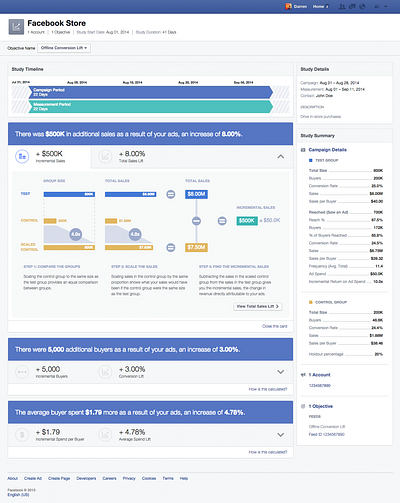Click the Total Sales Lift chart icon

105,156
